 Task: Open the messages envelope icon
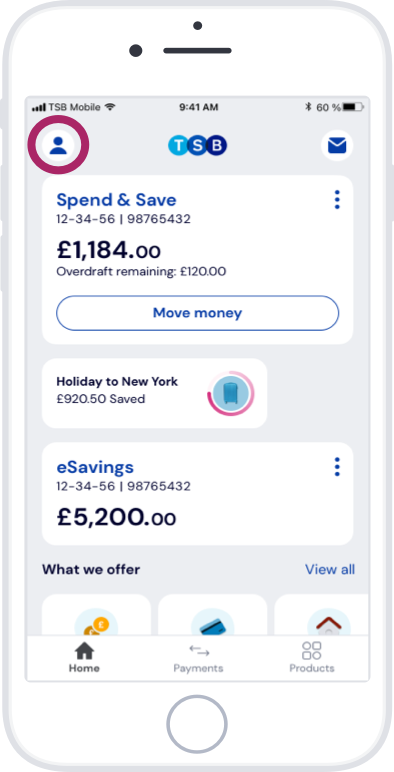tap(337, 145)
